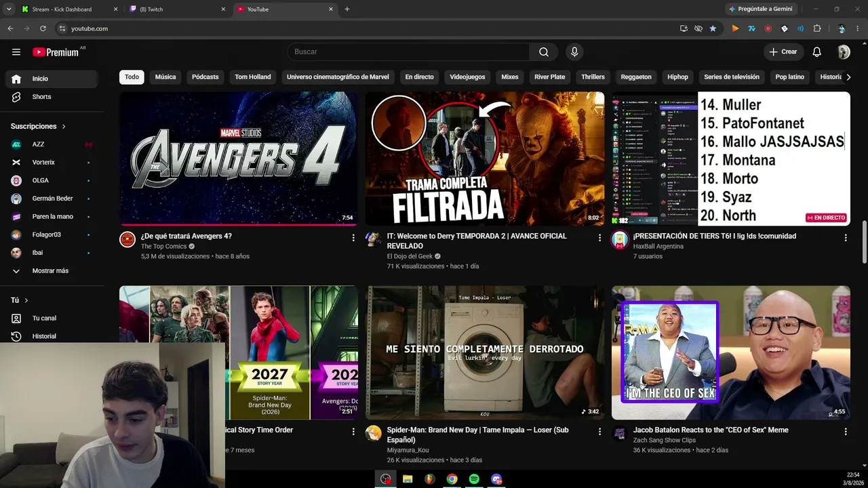This screenshot has width=868, height=488.
Task: Expand the Tú section
Action: [20, 300]
